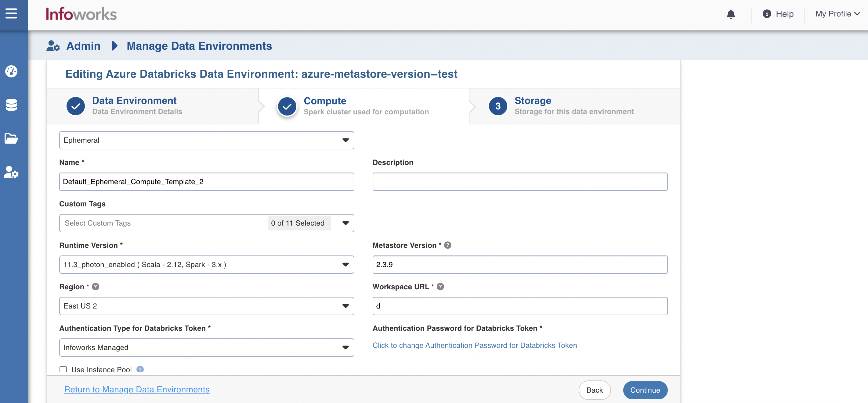Click into the Metastore Version field
Image resolution: width=868 pixels, height=403 pixels.
click(520, 265)
